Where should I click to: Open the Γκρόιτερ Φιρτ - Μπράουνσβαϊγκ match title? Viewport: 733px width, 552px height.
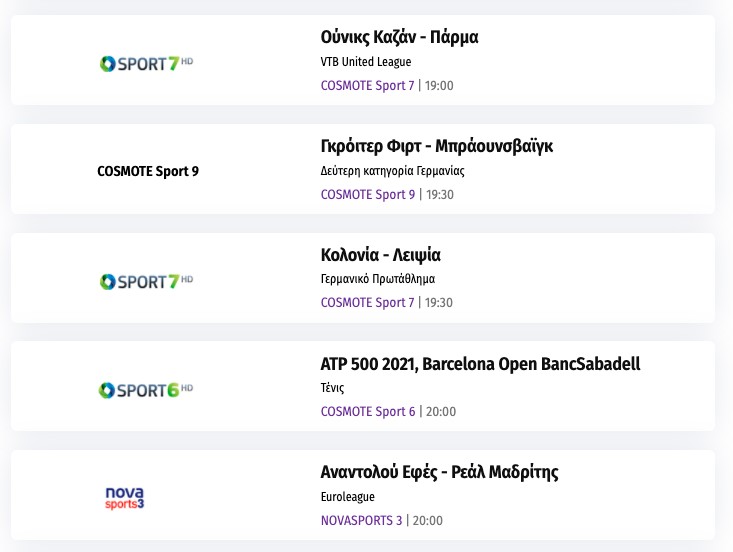[437, 146]
